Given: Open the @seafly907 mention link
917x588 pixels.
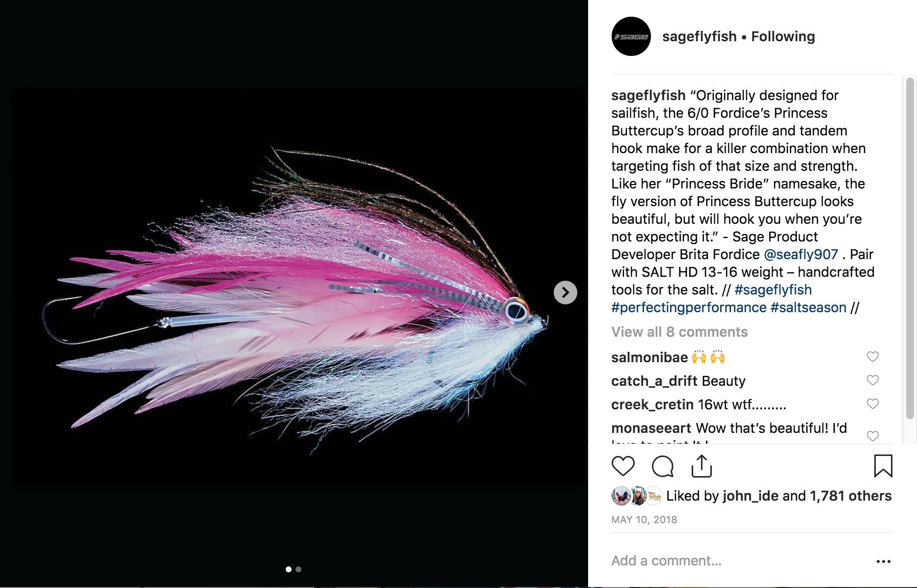Looking at the screenshot, I should tap(801, 254).
